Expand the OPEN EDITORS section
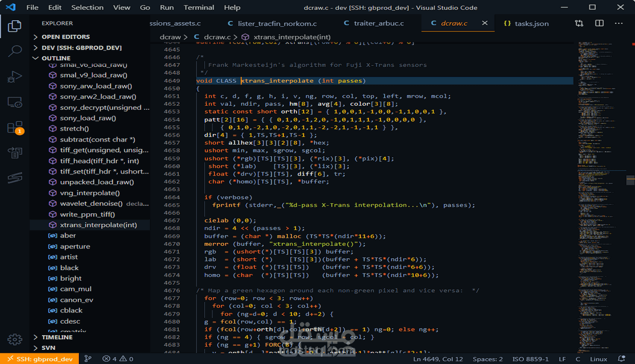The width and height of the screenshot is (635, 364). coord(65,37)
